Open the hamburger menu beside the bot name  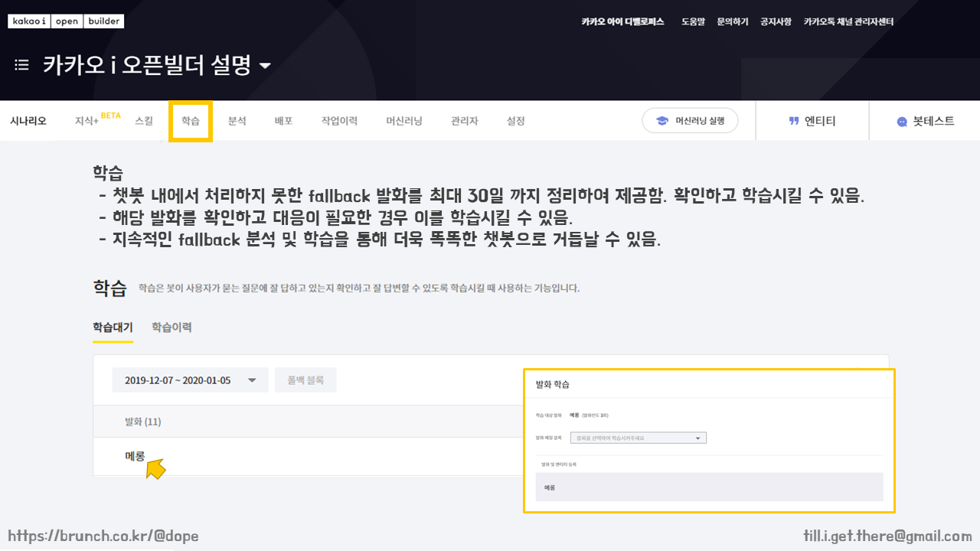tap(21, 65)
